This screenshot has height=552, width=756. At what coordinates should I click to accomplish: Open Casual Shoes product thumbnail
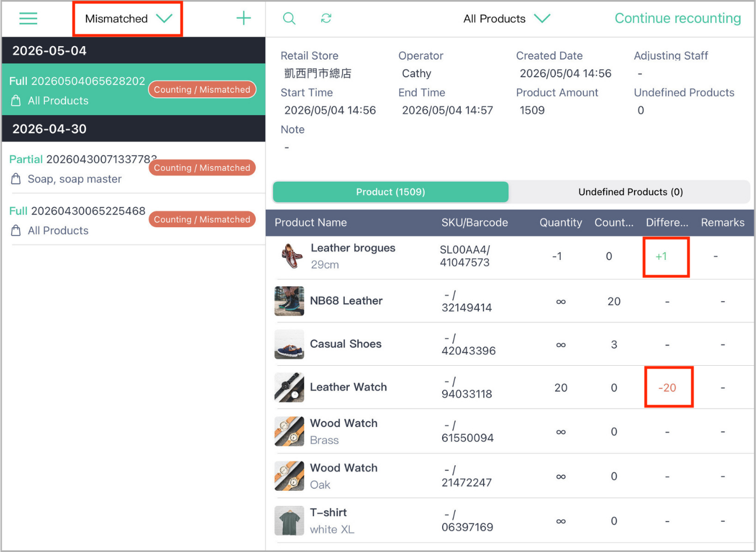point(289,344)
